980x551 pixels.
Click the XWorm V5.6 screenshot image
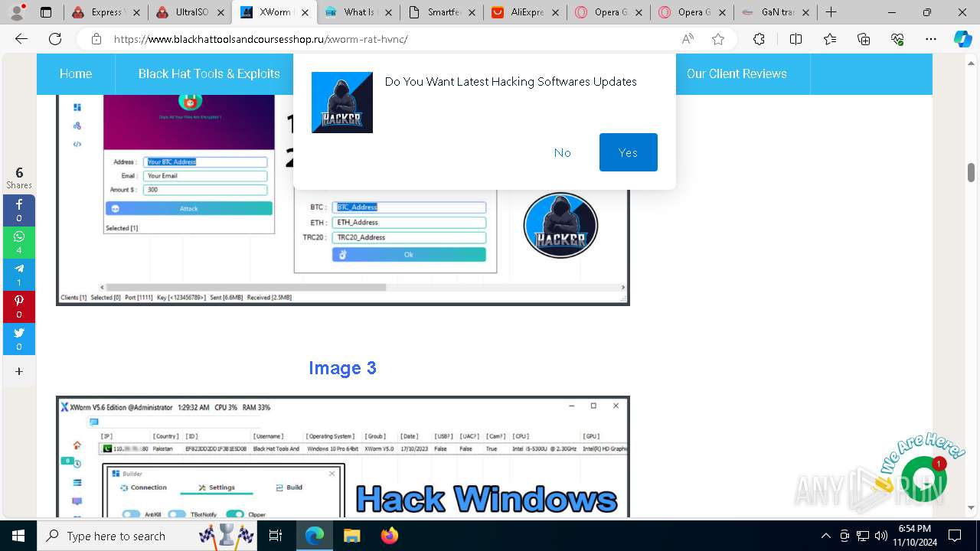click(343, 457)
